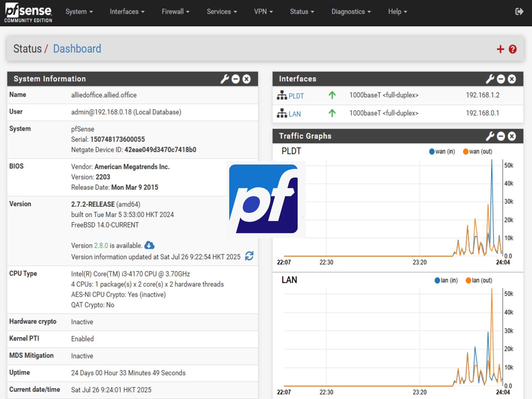Click the PLDT interface link
Viewport: 532px width, 399px height.
pyautogui.click(x=296, y=96)
